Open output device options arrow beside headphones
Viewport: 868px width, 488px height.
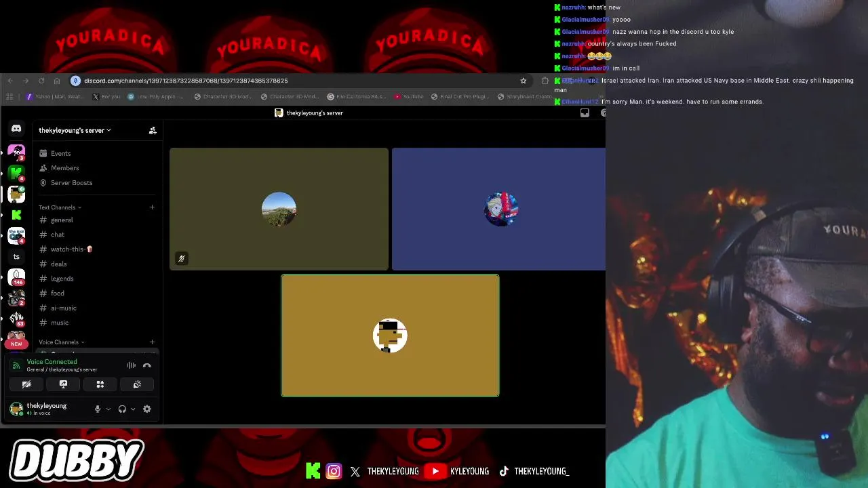[x=132, y=409]
